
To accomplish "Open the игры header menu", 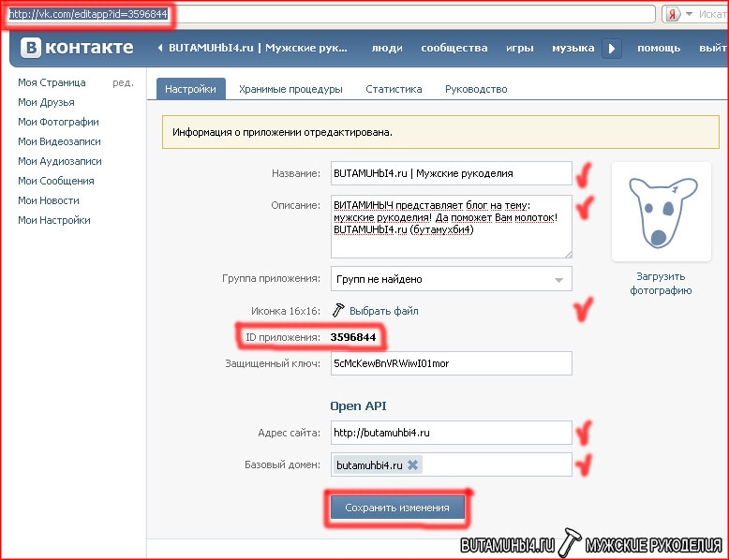I will pos(520,48).
